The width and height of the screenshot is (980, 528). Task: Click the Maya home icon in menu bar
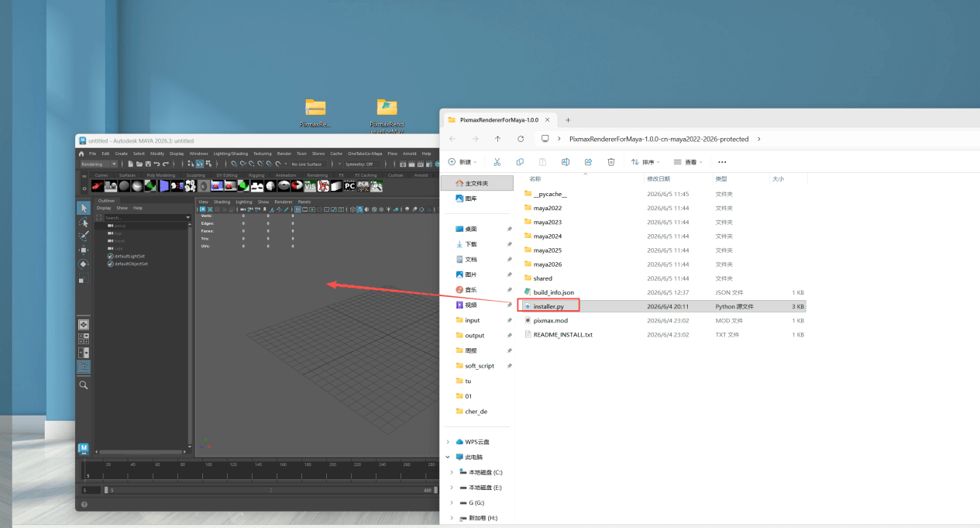click(81, 154)
